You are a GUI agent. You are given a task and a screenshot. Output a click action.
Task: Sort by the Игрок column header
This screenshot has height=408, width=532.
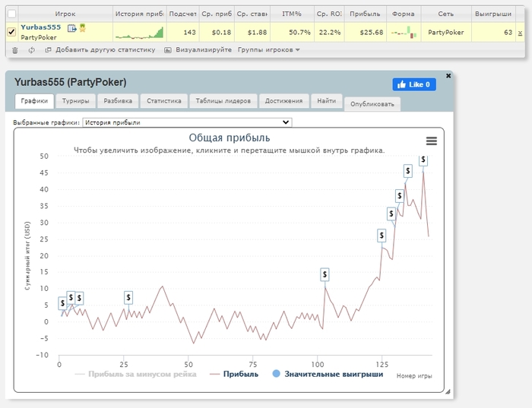[65, 14]
